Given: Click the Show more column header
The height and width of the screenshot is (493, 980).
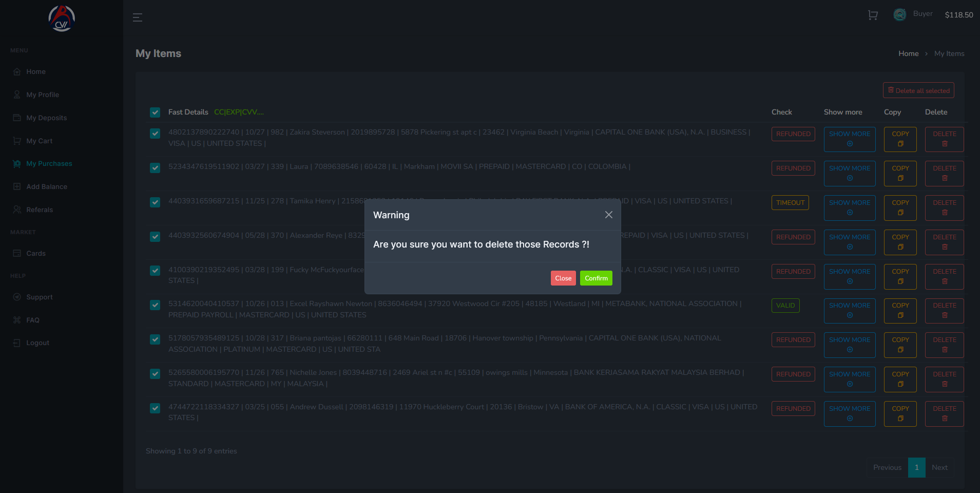Looking at the screenshot, I should [x=843, y=112].
